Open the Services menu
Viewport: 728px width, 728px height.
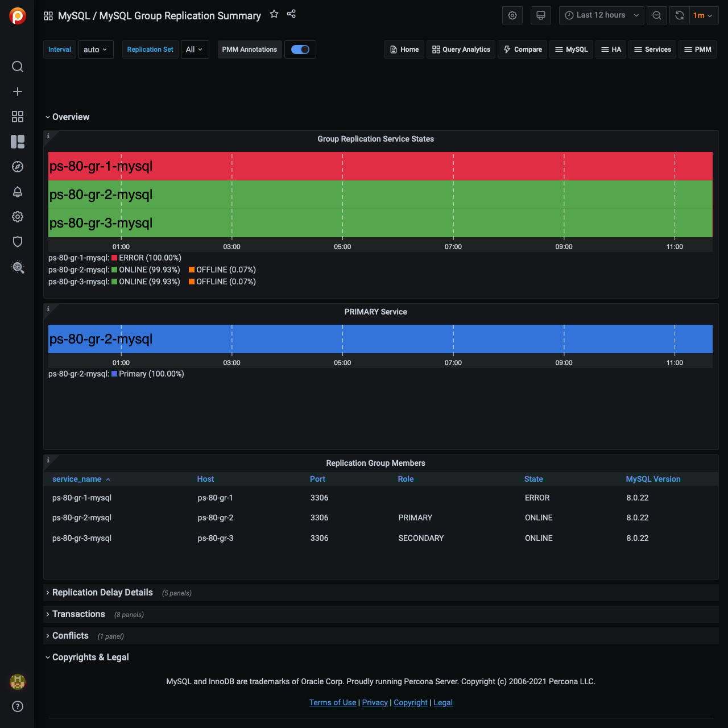652,49
